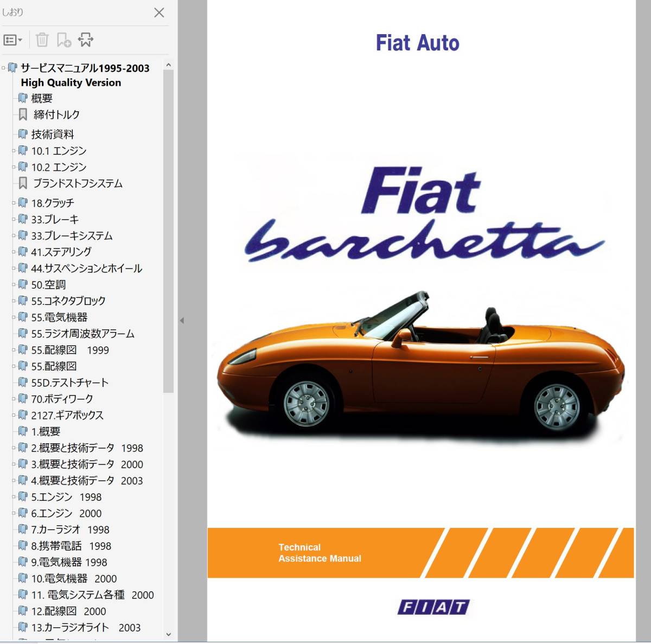Open the 6.エンジン 2000 bookmark
This screenshot has width=651, height=644.
pyautogui.click(x=66, y=513)
